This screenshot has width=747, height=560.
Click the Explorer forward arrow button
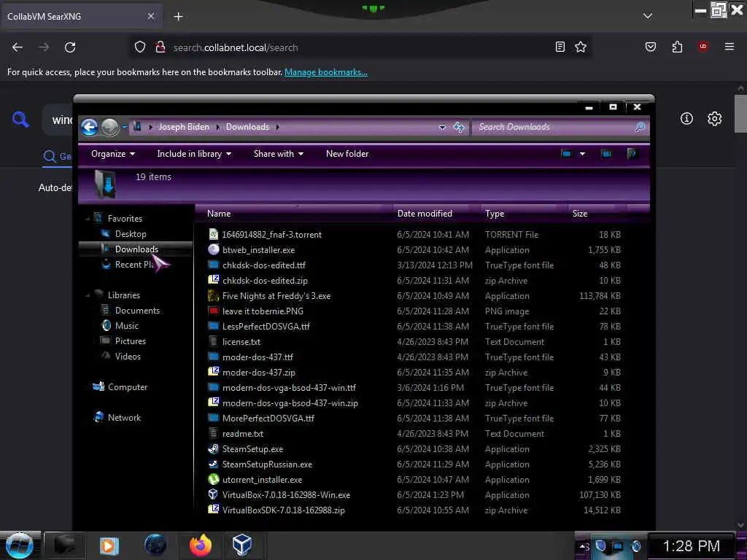[110, 127]
